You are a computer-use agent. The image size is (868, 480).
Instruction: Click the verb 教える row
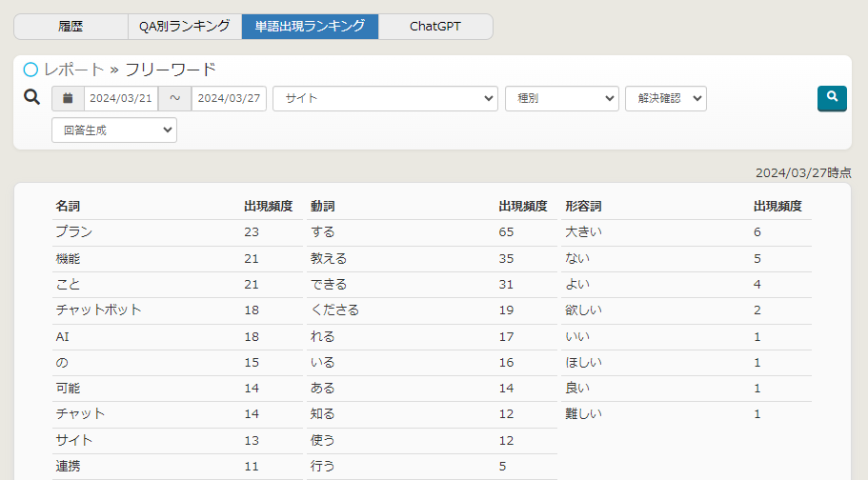(x=329, y=258)
